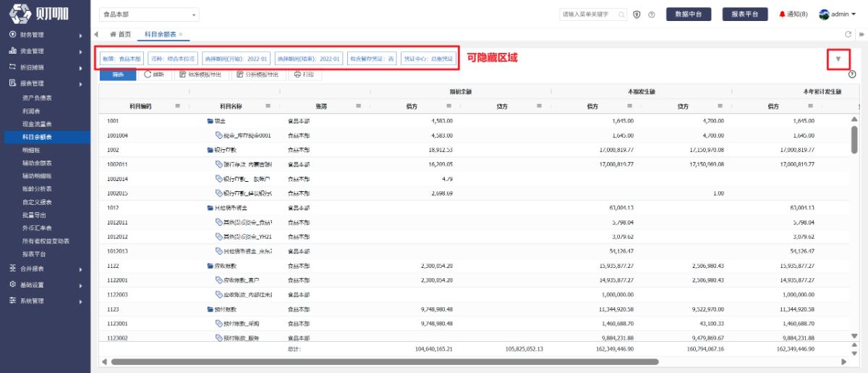Open help via header question mark icon
Viewport: 868px width, 373px height.
(x=652, y=14)
